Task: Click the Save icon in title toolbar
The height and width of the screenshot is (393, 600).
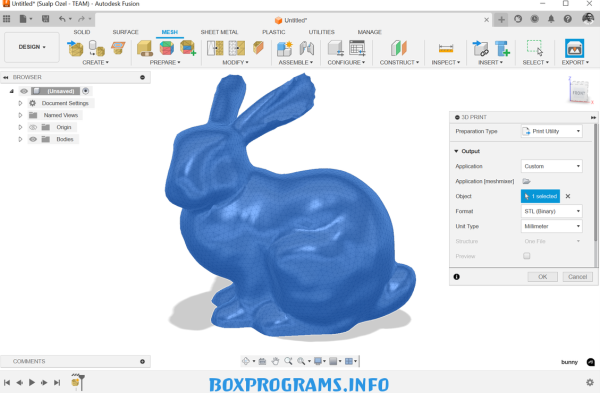Action: click(x=46, y=19)
